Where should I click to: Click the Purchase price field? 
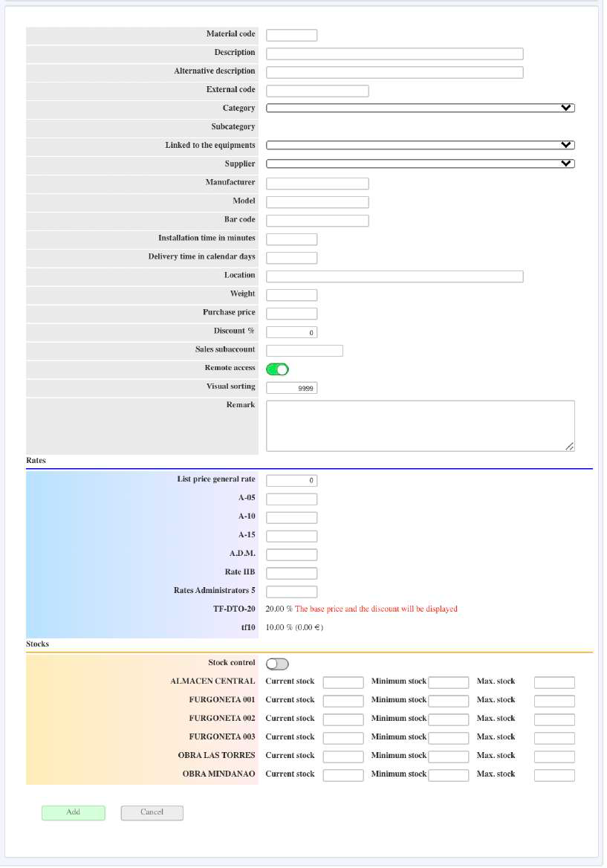[x=291, y=314]
